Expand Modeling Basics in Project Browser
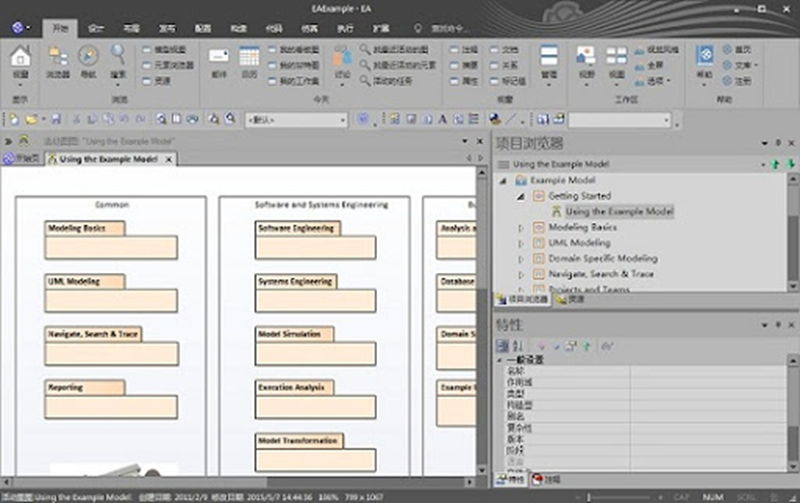The image size is (800, 503). tap(521, 228)
